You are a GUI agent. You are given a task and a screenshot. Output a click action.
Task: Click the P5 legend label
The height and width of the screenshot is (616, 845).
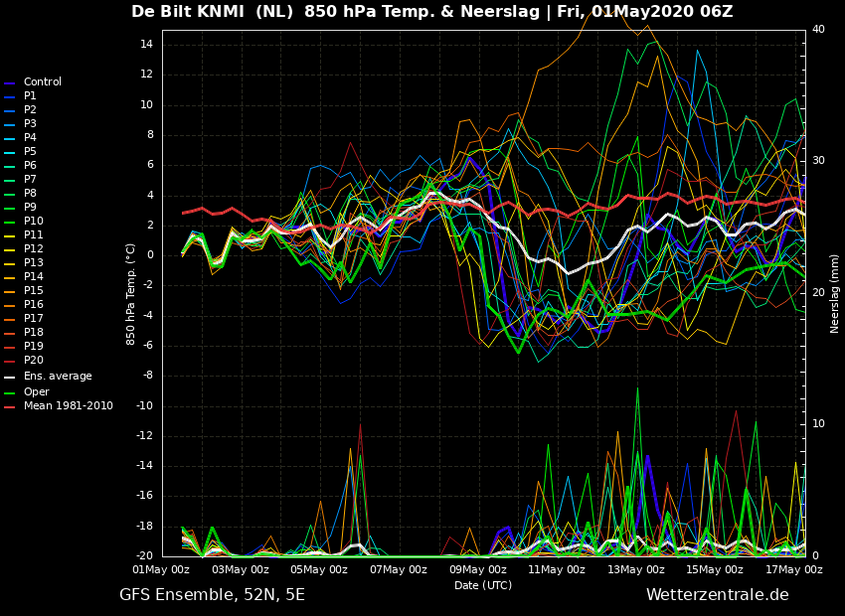tap(30, 151)
